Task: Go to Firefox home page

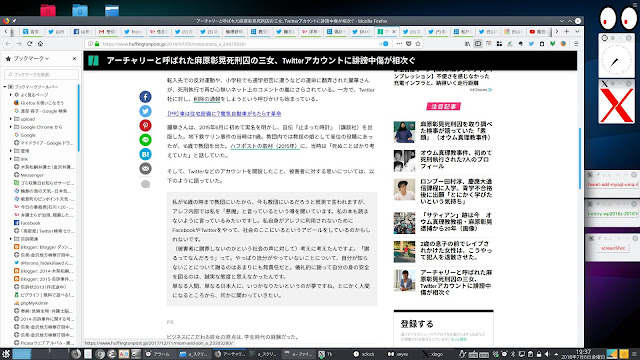Action: [x=40, y=44]
